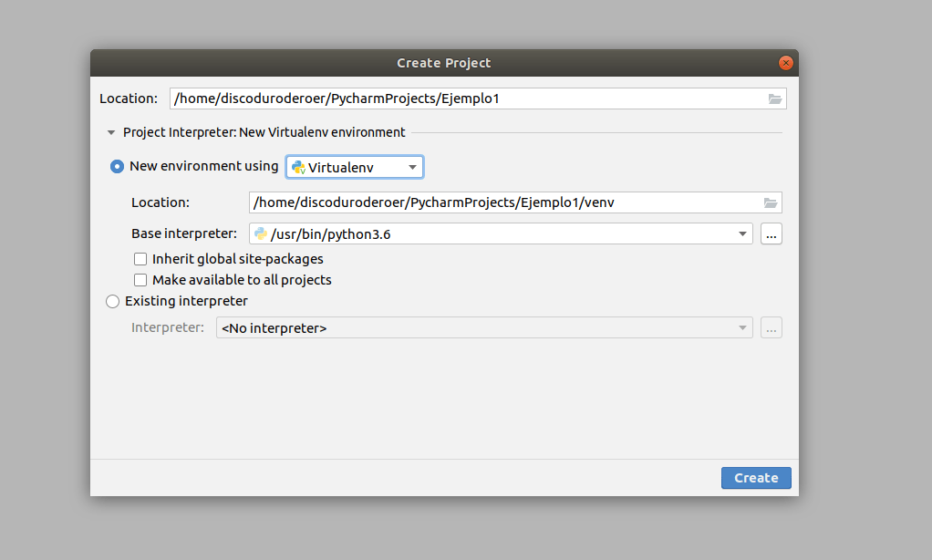This screenshot has width=932, height=560.
Task: Browse folder icon in venv Location field
Action: [x=771, y=202]
